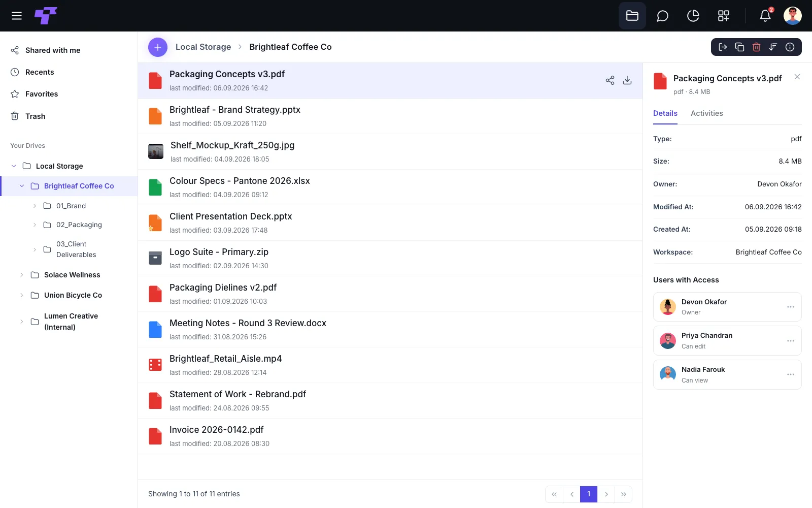Image resolution: width=812 pixels, height=508 pixels.
Task: Open the user profile avatar menu
Action: [x=793, y=16]
